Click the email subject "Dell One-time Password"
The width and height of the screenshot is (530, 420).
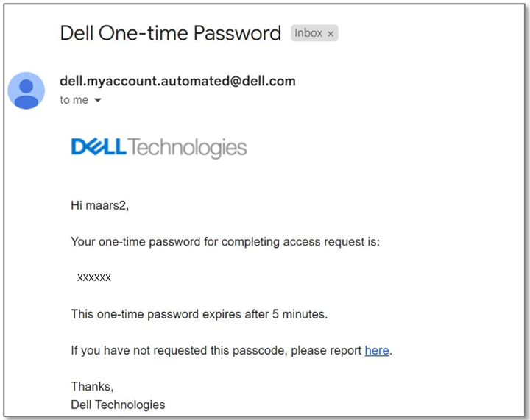click(x=170, y=33)
